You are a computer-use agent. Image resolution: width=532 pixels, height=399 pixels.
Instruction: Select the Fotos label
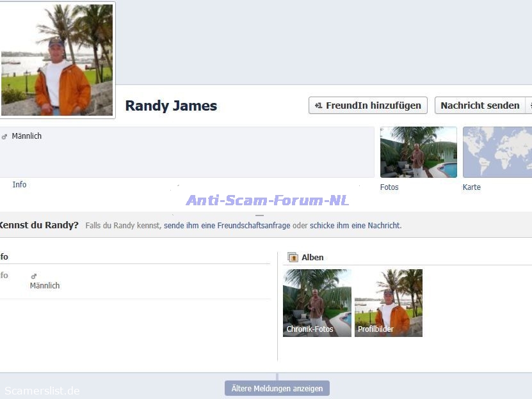(x=389, y=187)
